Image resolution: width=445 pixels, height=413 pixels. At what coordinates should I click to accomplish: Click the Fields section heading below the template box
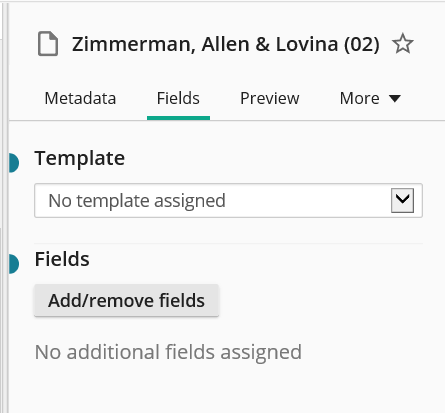(62, 259)
